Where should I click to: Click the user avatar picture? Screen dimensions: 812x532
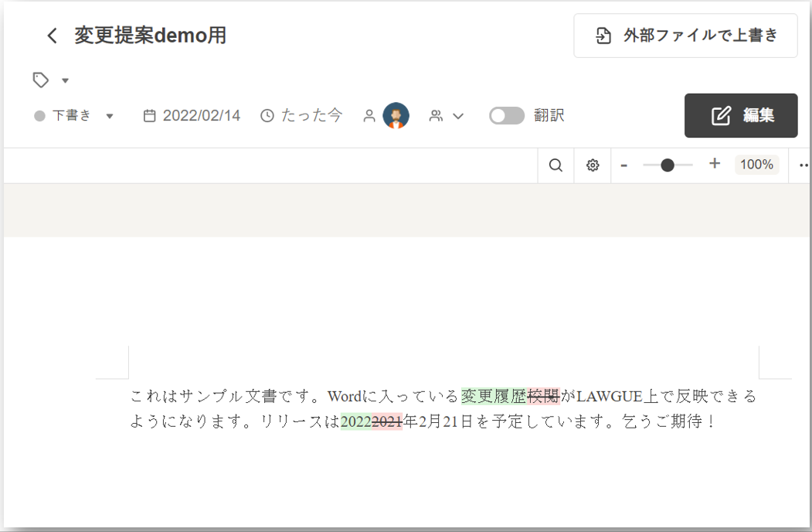[396, 116]
